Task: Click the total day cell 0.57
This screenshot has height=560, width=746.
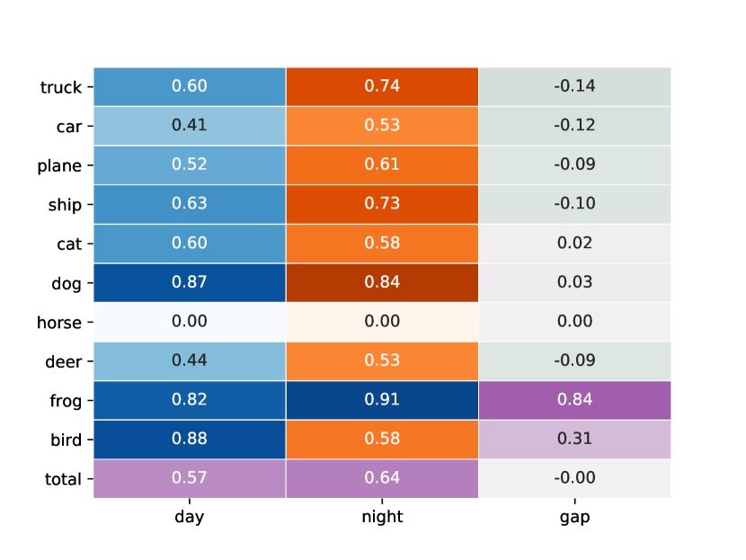Action: click(x=190, y=478)
